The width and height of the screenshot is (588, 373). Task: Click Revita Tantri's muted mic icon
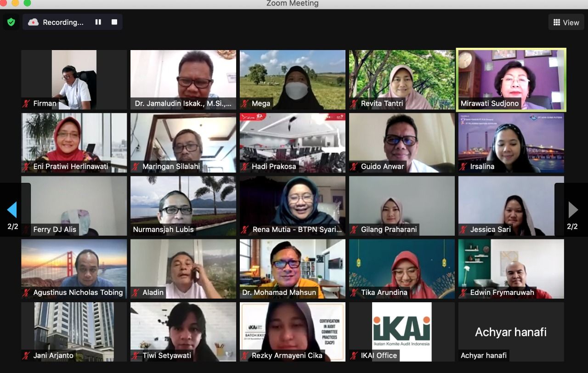(x=355, y=103)
